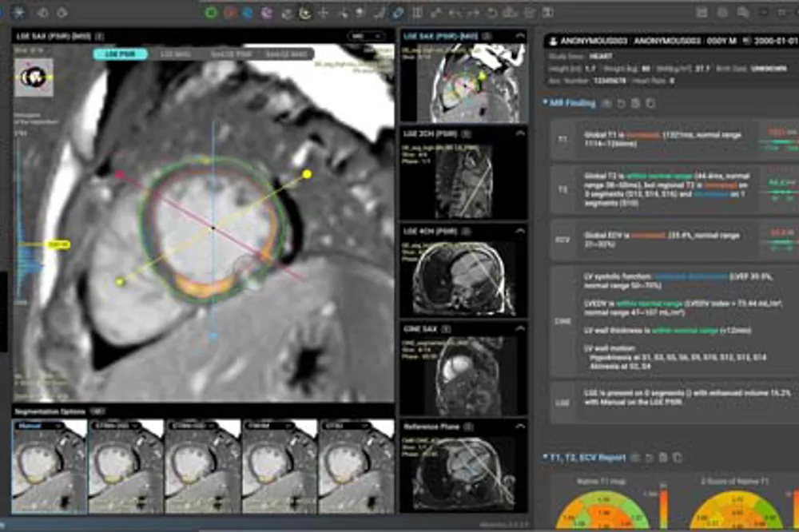The height and width of the screenshot is (532, 799).
Task: Click the yellow handle on the histogram slider
Action: 57,244
